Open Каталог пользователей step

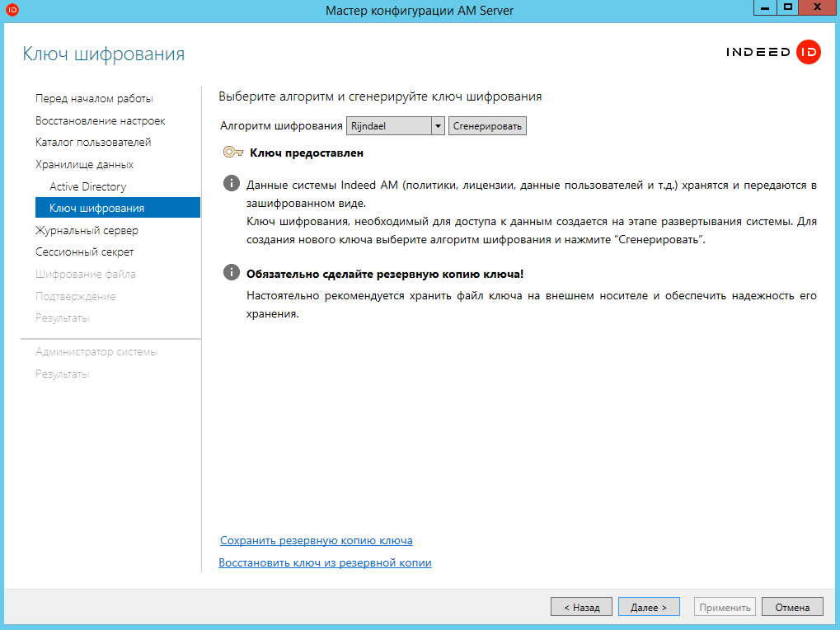[93, 143]
